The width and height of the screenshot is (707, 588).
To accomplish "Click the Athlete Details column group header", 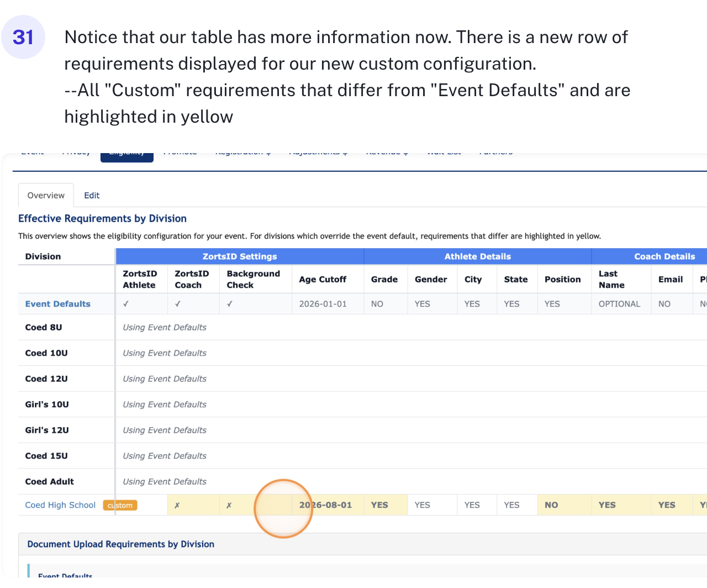I will pyautogui.click(x=478, y=256).
